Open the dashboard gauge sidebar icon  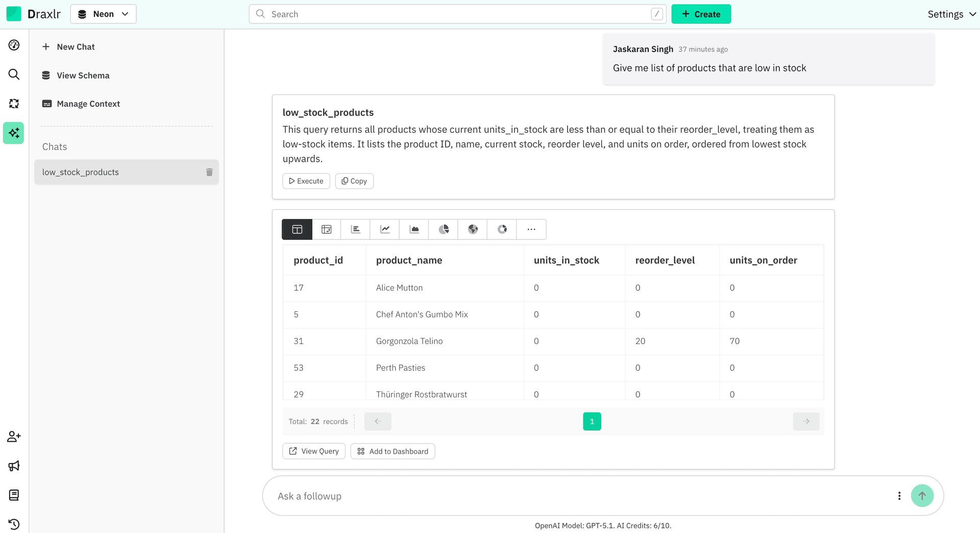click(x=14, y=45)
